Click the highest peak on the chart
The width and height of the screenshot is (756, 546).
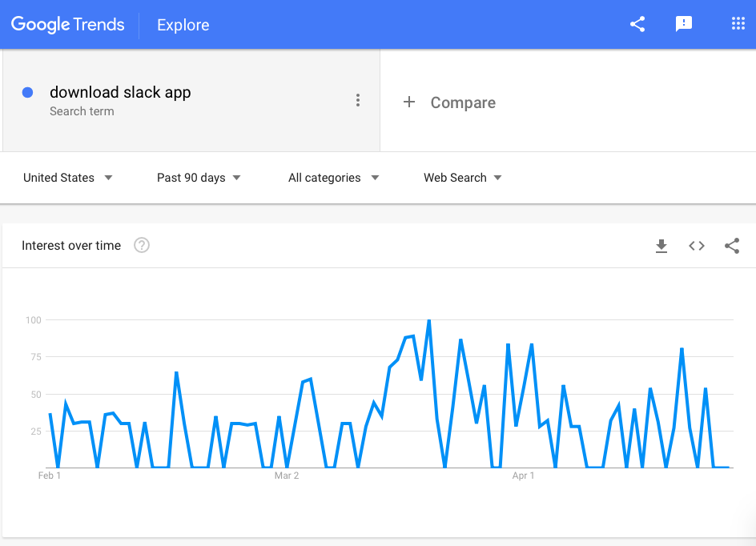click(x=429, y=321)
